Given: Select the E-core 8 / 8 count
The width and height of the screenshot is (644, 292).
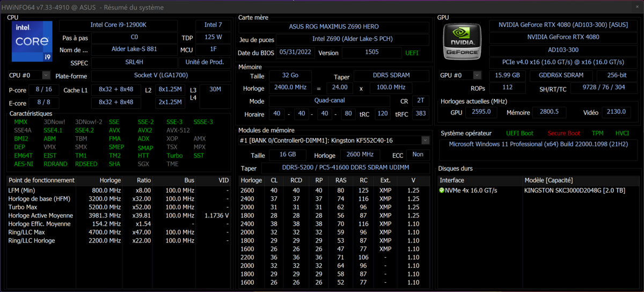Looking at the screenshot, I should tap(44, 102).
